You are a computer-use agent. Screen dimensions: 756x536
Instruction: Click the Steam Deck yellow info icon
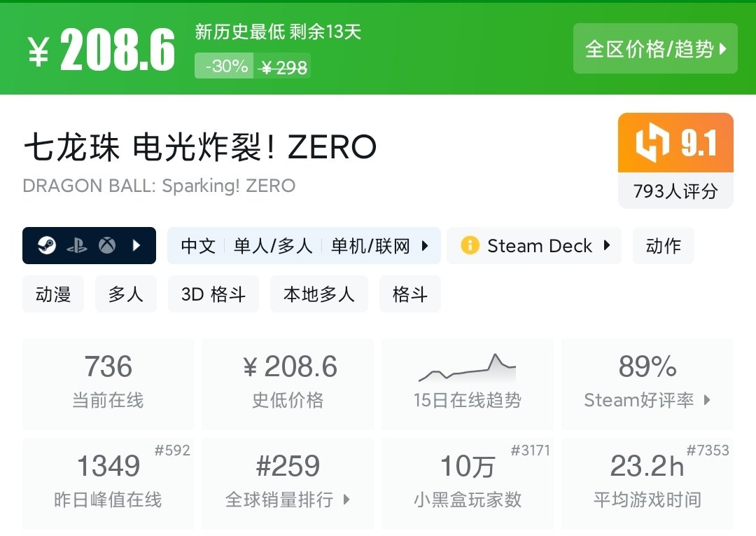coord(470,246)
